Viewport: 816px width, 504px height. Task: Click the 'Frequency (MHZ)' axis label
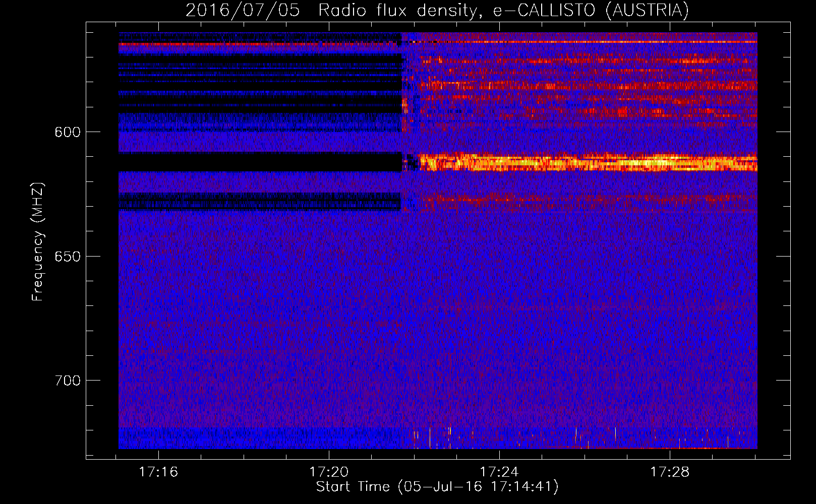click(x=38, y=241)
